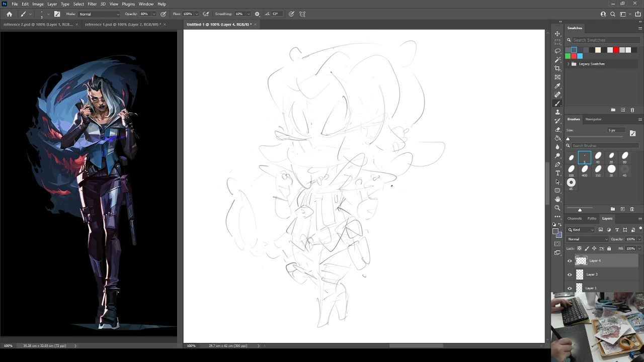
Task: Open layer Kind filter dropdown
Action: point(582,230)
